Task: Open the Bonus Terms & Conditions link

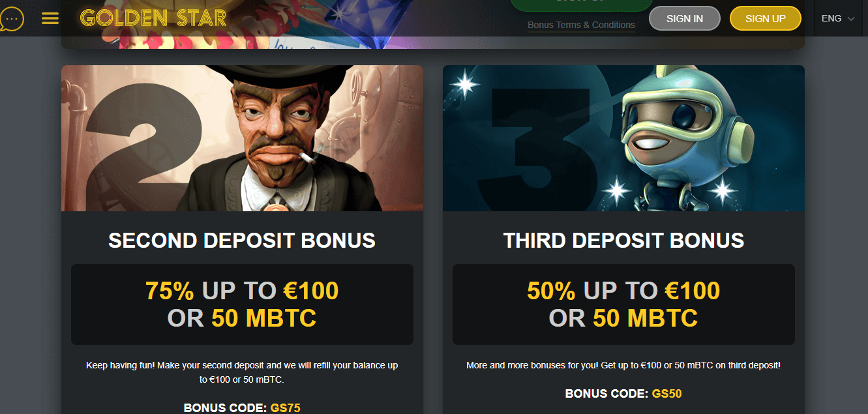Action: [581, 25]
